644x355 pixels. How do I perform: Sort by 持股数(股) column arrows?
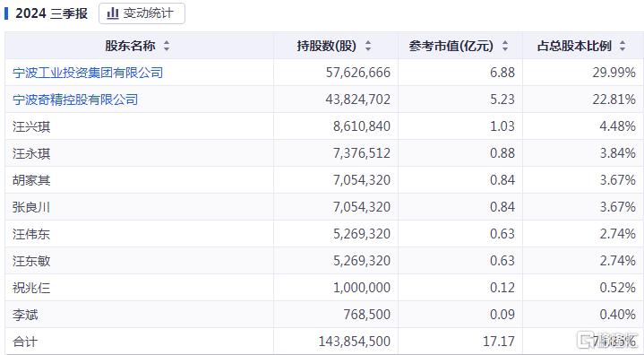click(x=368, y=46)
